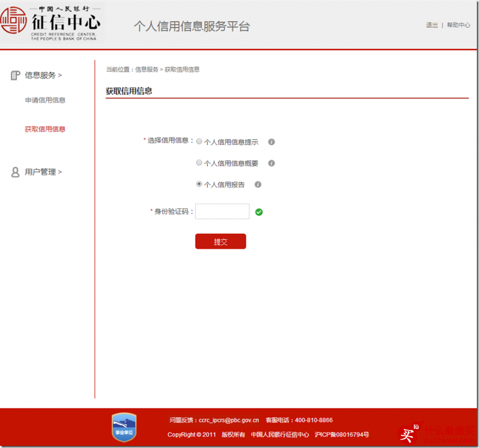The width and height of the screenshot is (479, 448).
Task: Click the red 提交 submit button
Action: coord(220,241)
